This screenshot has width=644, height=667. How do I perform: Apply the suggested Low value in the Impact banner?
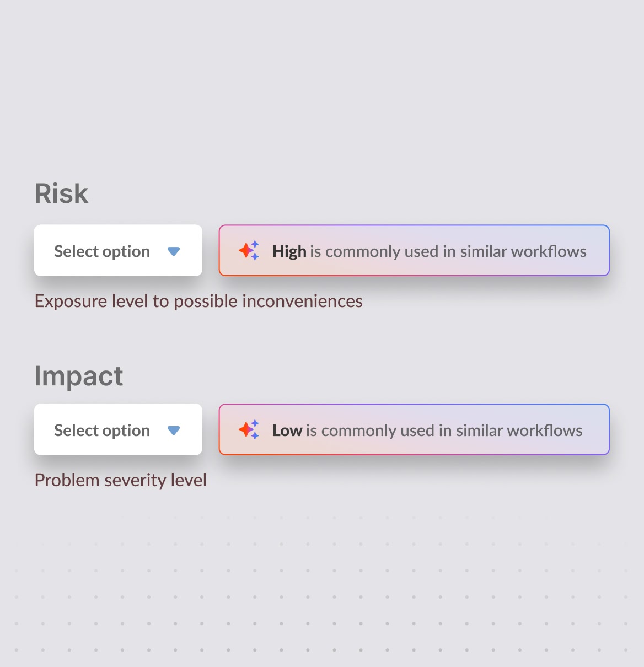point(414,430)
